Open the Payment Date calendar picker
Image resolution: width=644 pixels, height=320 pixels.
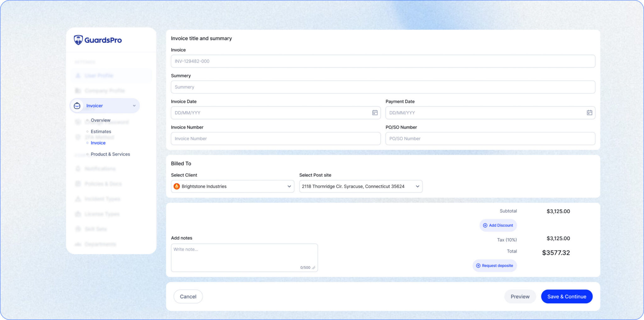pyautogui.click(x=589, y=113)
